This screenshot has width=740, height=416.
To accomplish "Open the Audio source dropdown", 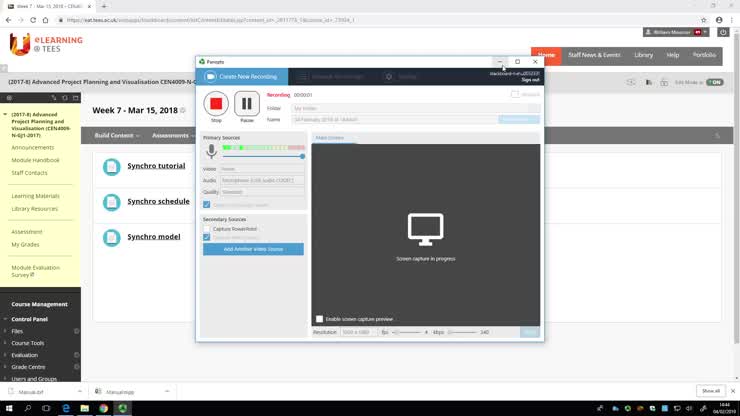I will pyautogui.click(x=262, y=180).
